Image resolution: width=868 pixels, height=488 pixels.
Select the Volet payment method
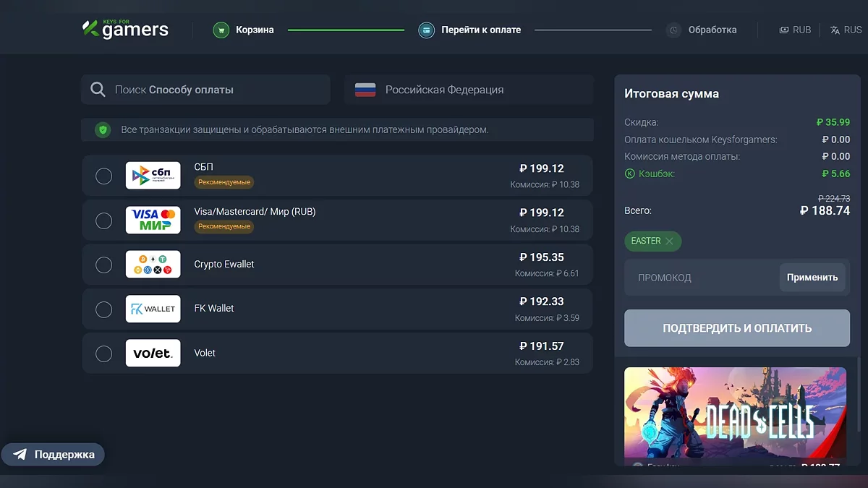point(103,354)
